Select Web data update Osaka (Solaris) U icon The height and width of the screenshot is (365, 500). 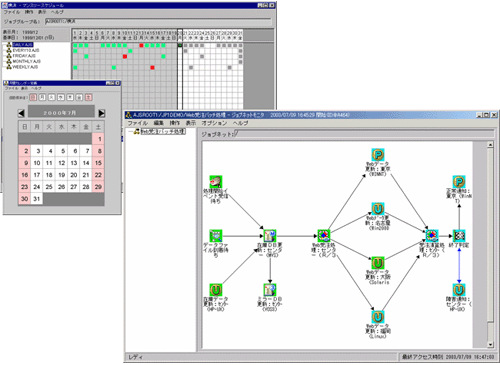pos(378,263)
